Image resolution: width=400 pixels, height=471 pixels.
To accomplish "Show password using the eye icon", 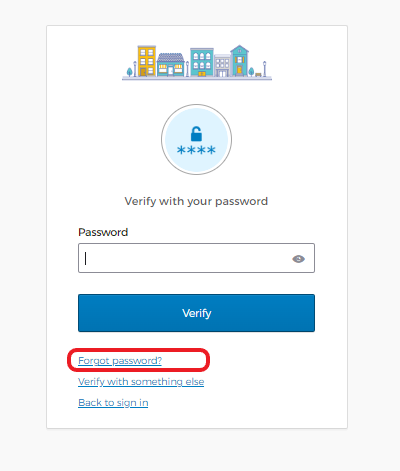I will pyautogui.click(x=298, y=259).
